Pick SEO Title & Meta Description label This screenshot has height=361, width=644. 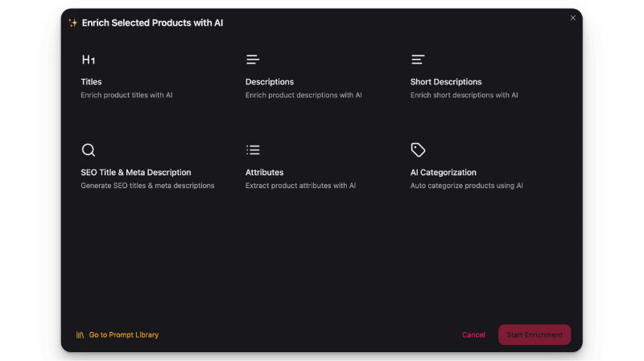point(135,173)
